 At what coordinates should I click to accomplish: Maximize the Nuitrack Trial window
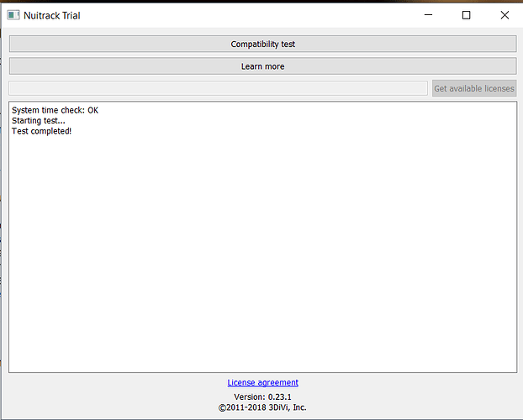click(x=467, y=15)
